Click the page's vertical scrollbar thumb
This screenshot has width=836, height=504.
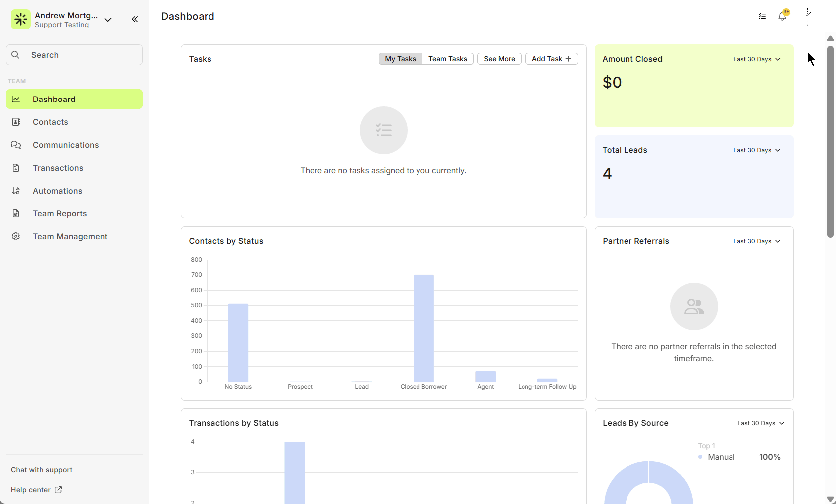click(830, 142)
